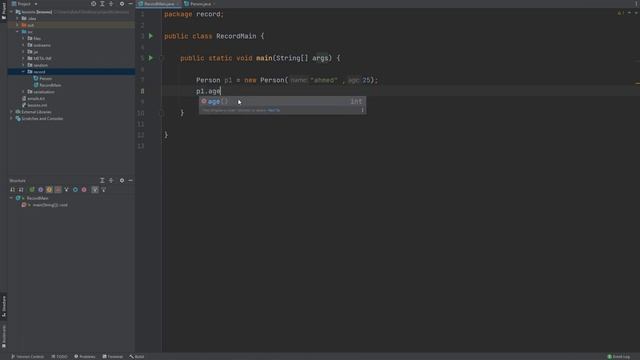Open the Terminal tool window tab

113,356
